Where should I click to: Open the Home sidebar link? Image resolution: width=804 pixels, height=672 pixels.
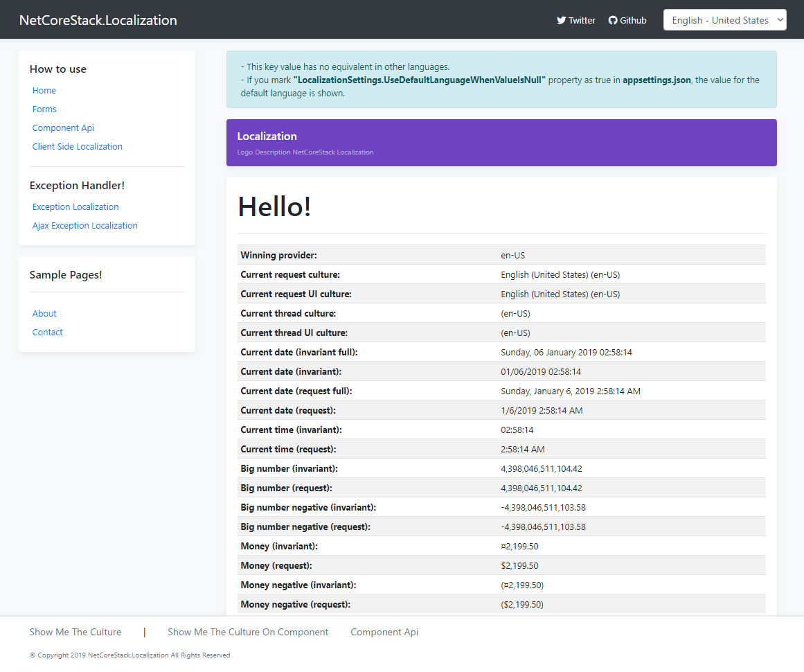(44, 91)
